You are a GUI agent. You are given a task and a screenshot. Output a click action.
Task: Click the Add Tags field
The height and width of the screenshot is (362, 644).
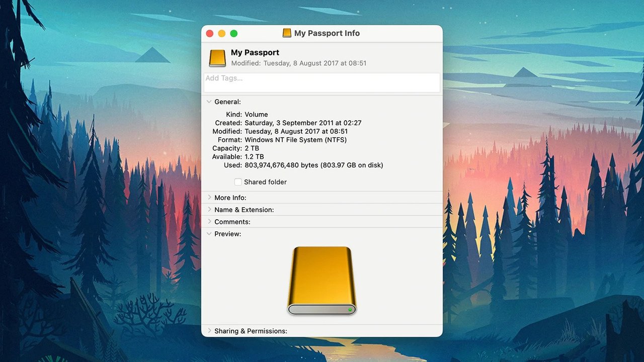click(x=322, y=82)
